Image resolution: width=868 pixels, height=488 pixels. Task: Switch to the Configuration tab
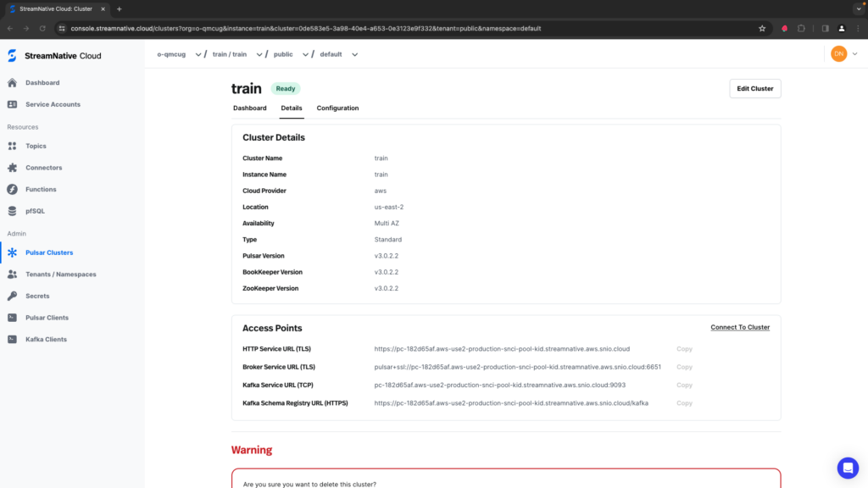[x=337, y=108]
